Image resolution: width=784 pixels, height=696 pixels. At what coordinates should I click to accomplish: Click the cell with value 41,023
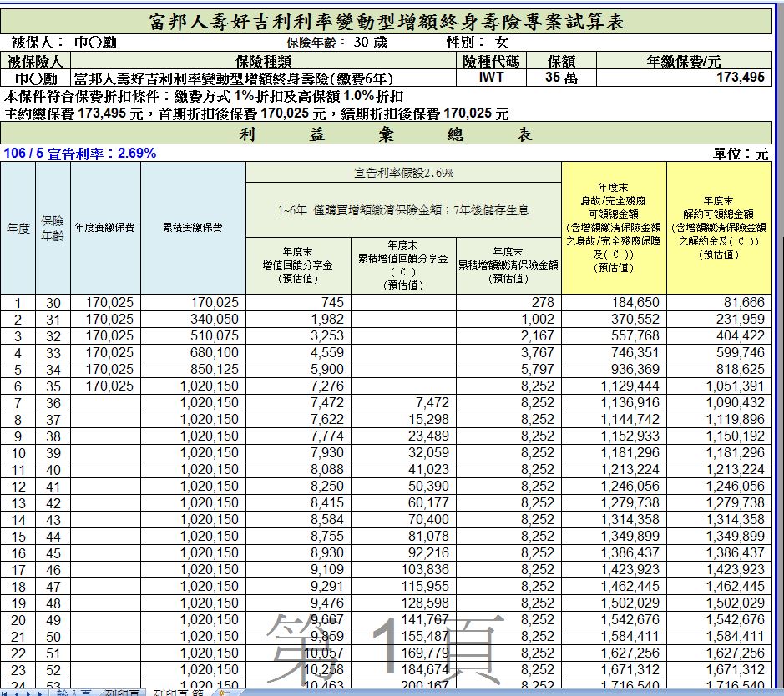(403, 469)
